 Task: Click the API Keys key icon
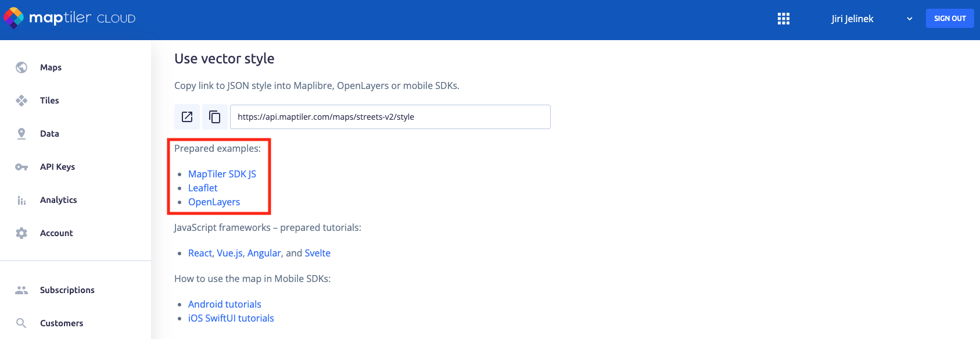(21, 167)
